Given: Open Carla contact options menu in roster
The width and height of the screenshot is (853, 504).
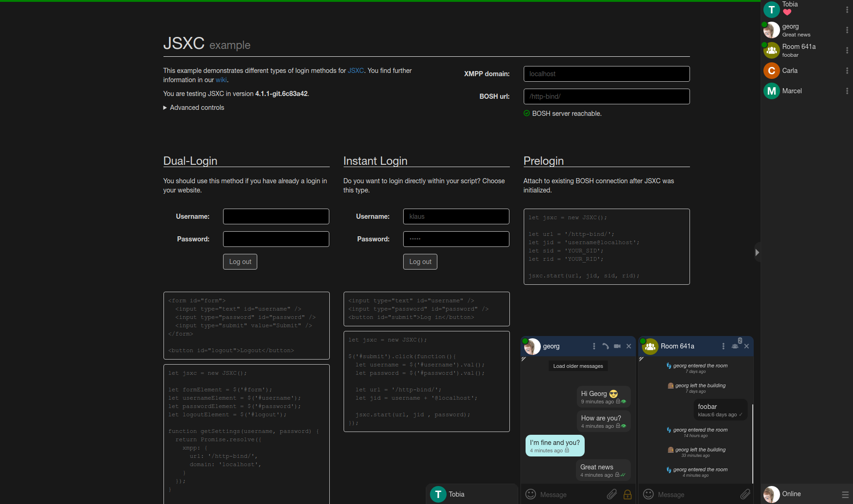Looking at the screenshot, I should (x=847, y=71).
